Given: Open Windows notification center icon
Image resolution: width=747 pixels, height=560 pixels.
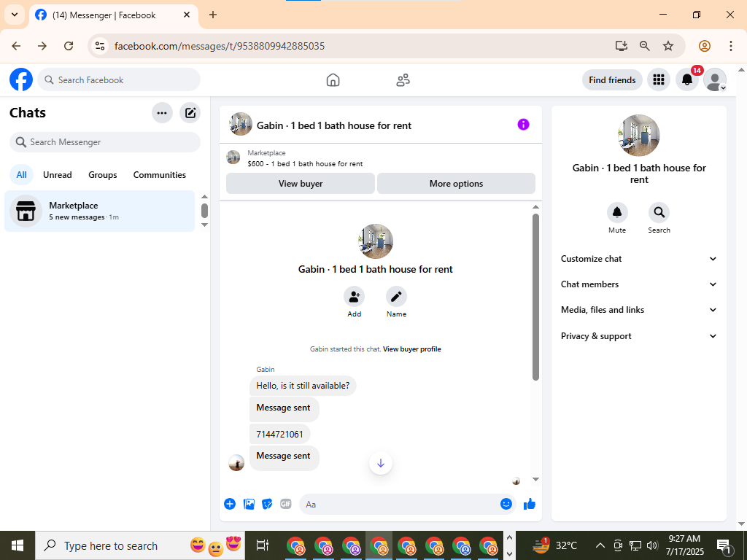Looking at the screenshot, I should 724,545.
